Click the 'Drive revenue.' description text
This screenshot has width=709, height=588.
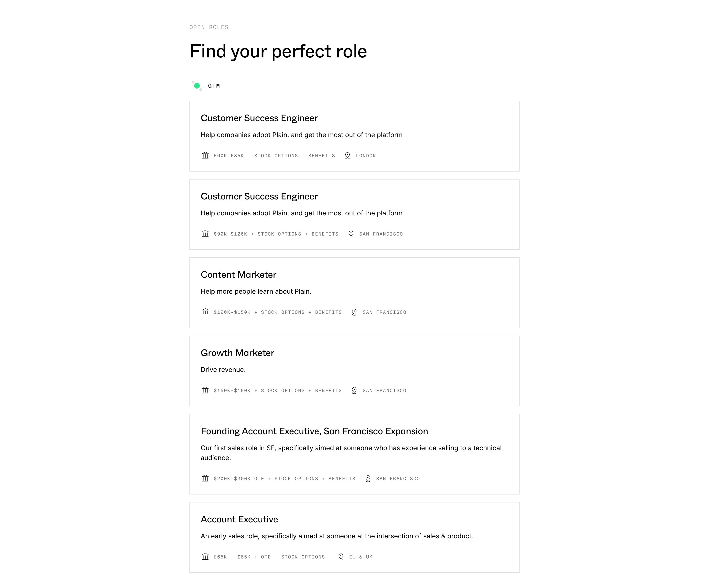click(x=223, y=370)
